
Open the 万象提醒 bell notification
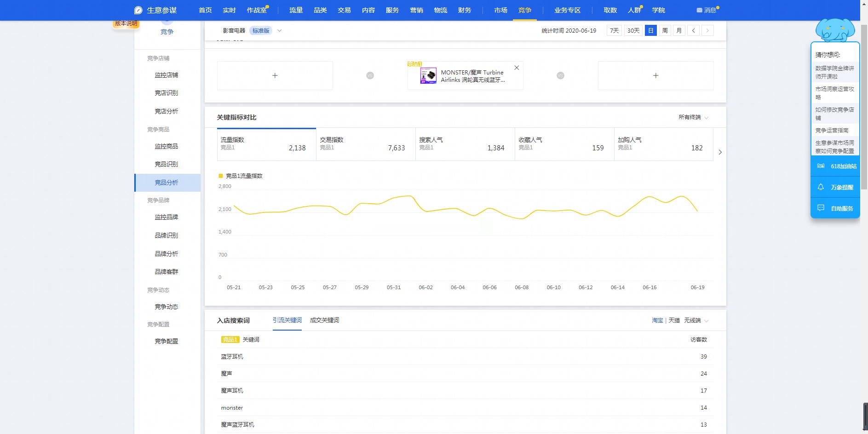pos(821,187)
